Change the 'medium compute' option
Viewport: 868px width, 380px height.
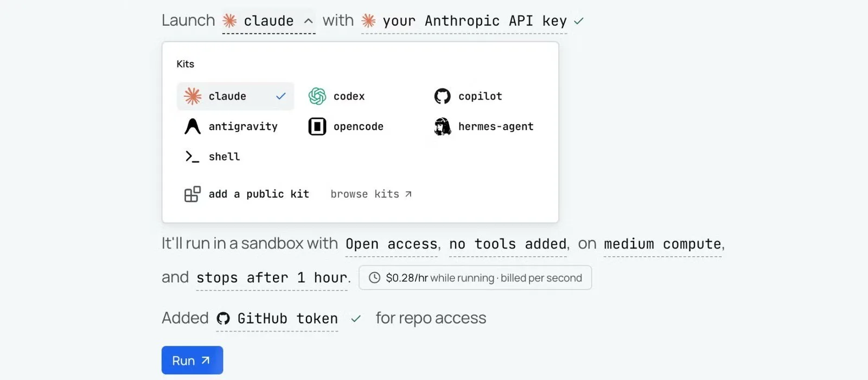coord(662,244)
